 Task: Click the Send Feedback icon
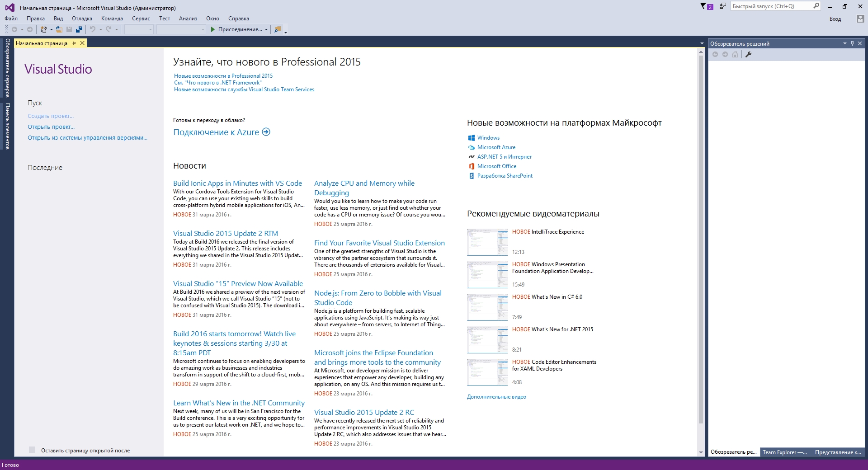pos(722,6)
